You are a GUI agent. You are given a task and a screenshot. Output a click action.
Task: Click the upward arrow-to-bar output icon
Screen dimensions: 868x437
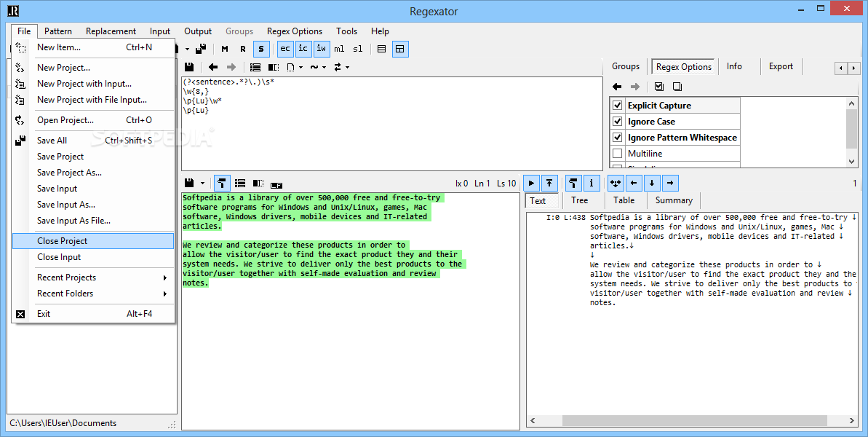[549, 183]
